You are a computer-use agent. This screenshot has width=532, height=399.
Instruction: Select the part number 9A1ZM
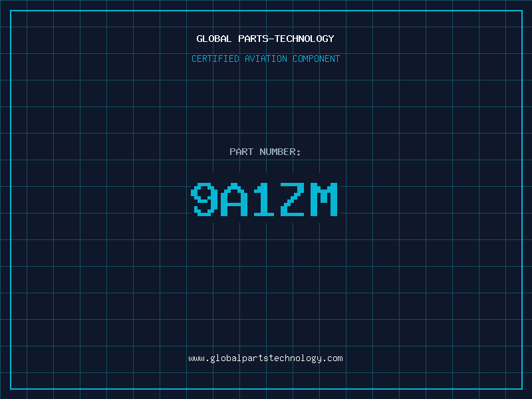click(x=264, y=199)
